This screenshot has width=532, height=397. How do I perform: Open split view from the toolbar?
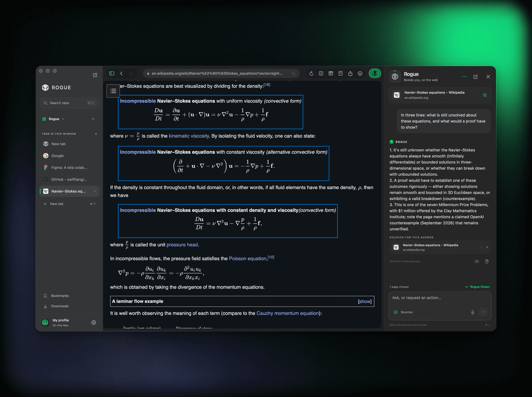click(321, 74)
